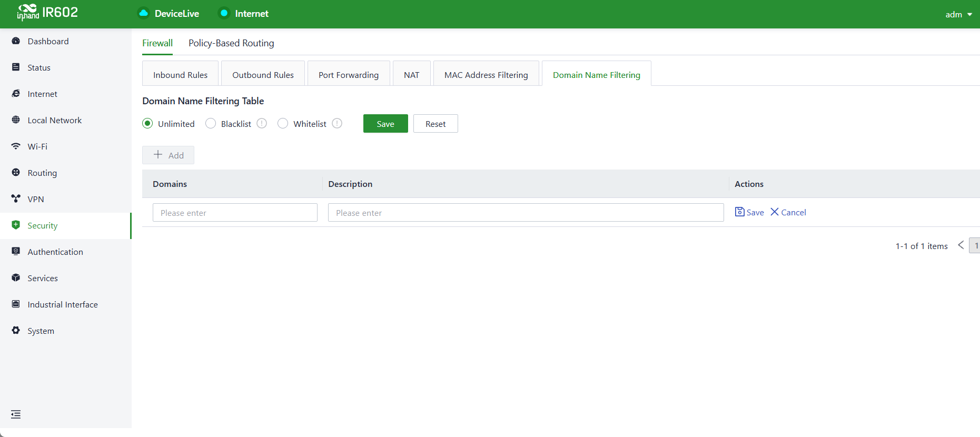Screen dimensions: 980x437
Task: Click the Internet status indicator in header
Action: tap(224, 13)
